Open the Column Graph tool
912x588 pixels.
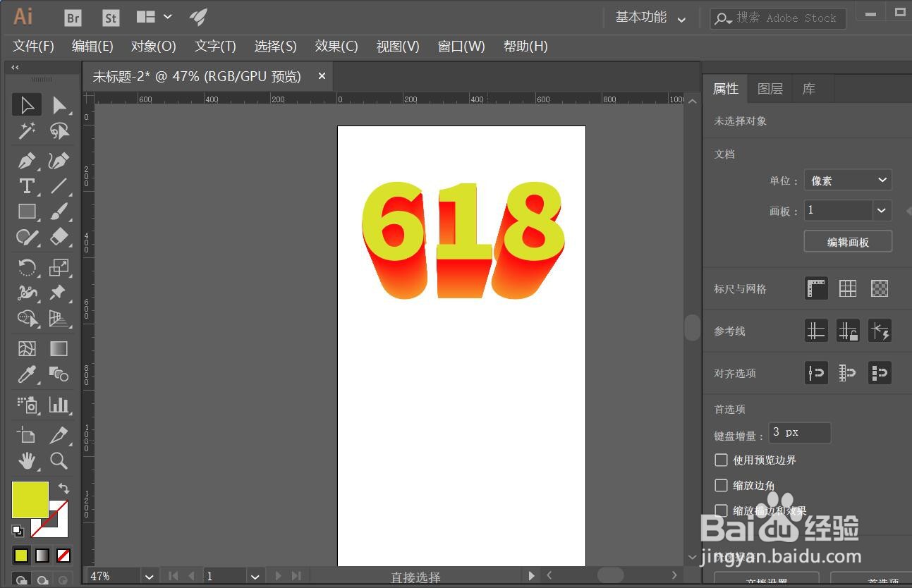(59, 405)
